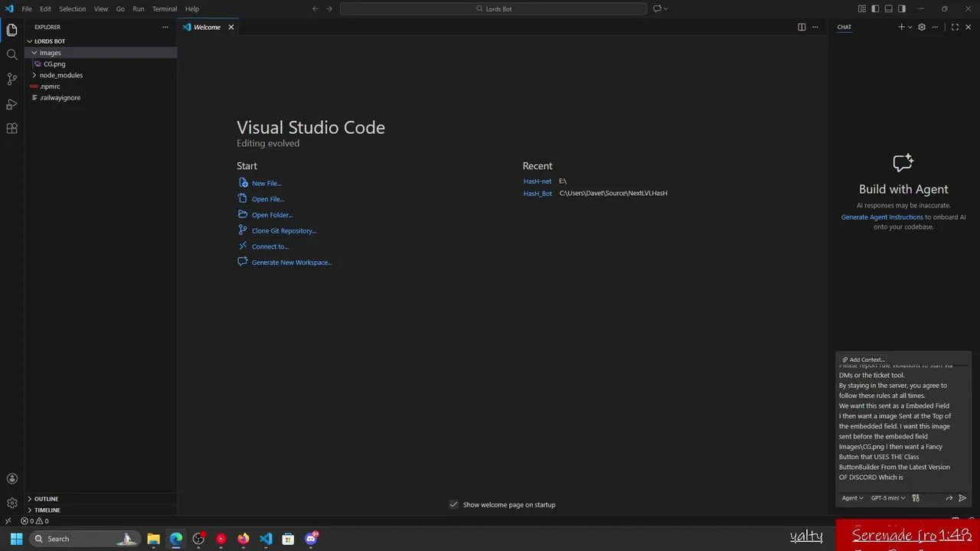Open the Windows Start menu
The width and height of the screenshot is (980, 551).
(16, 539)
